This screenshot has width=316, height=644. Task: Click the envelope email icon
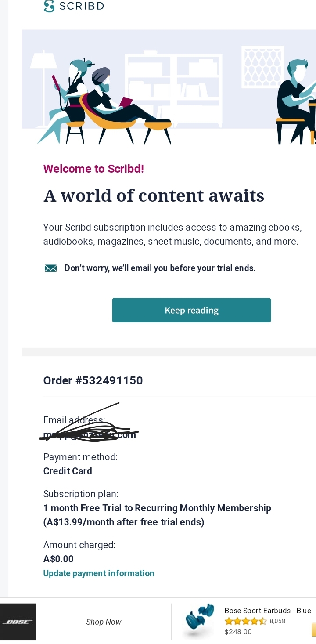(51, 268)
